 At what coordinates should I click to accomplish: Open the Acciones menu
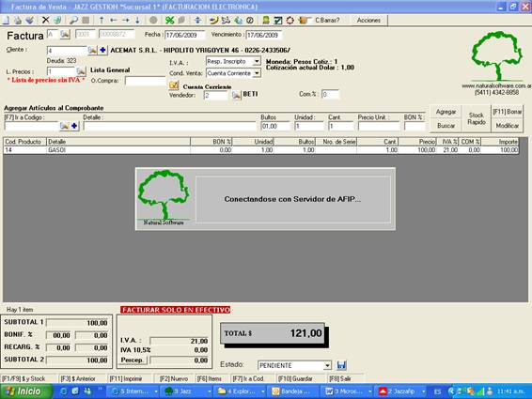[x=368, y=21]
